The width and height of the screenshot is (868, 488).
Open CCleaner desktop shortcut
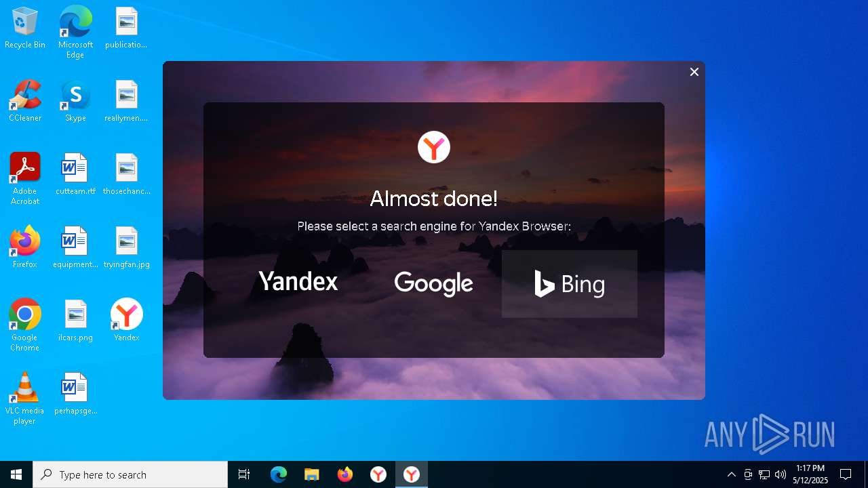tap(25, 102)
